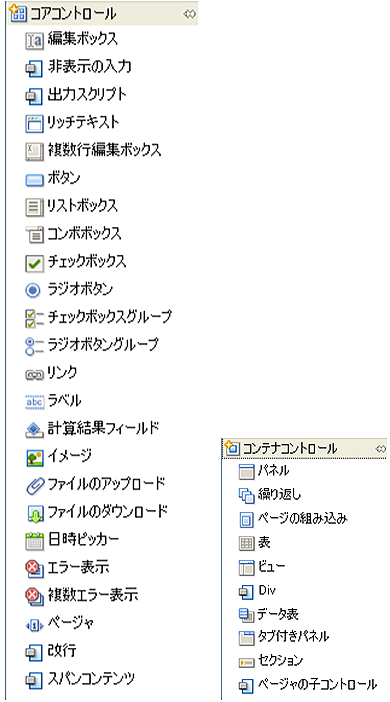Select the 改行 control icon
390x702 pixels.
(x=34, y=652)
